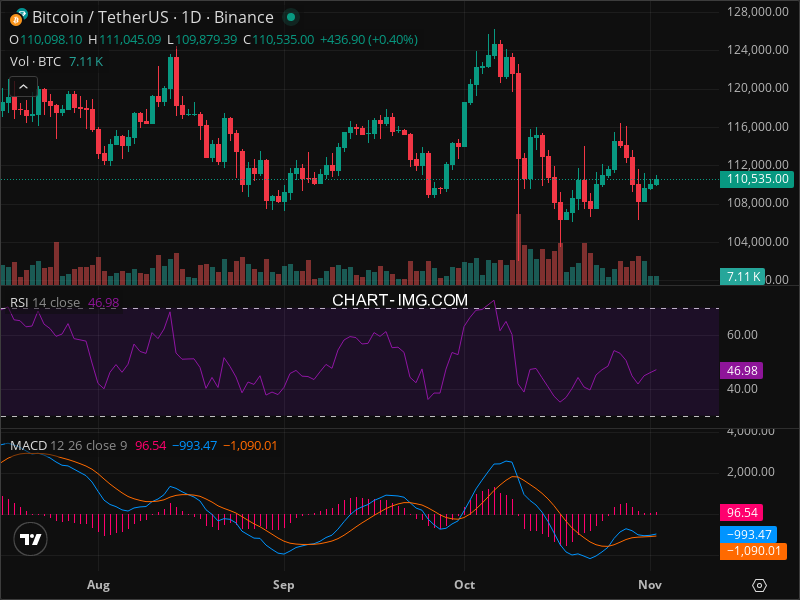Collapse the indicator legend below Vol · BTC
800x600 pixels.
(21, 88)
